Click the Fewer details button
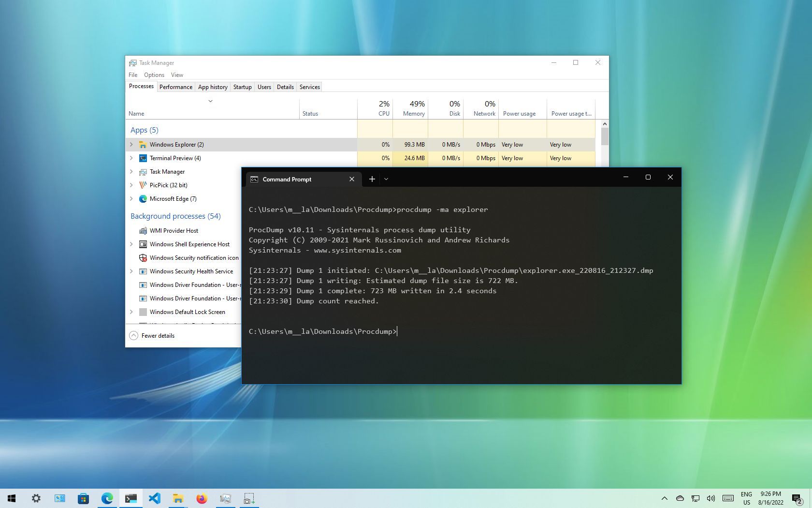 [x=152, y=335]
